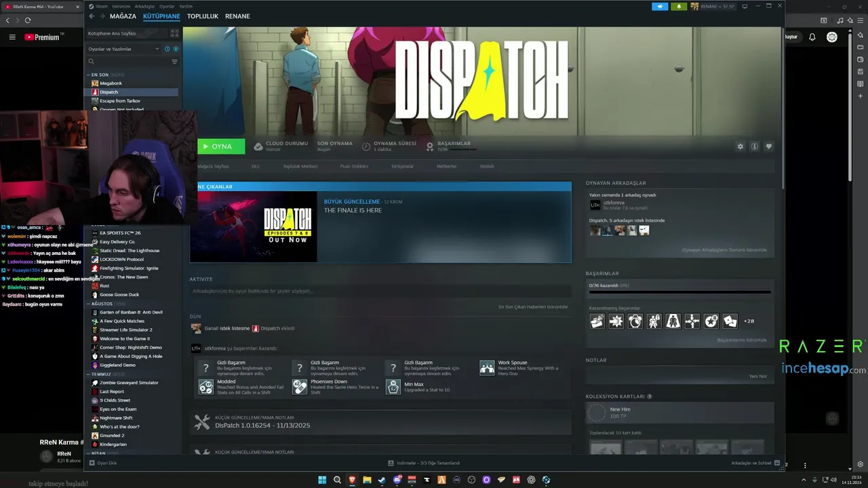Open the Yardım menu
868x488 pixels.
click(x=186, y=6)
